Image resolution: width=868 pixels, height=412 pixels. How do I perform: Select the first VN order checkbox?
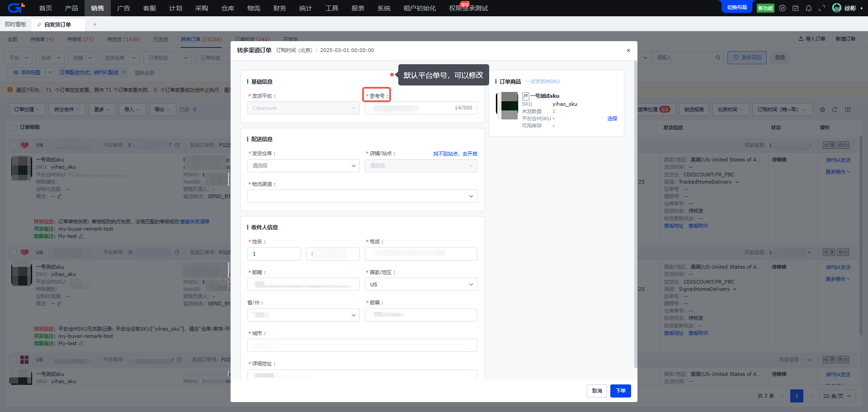coord(14,145)
